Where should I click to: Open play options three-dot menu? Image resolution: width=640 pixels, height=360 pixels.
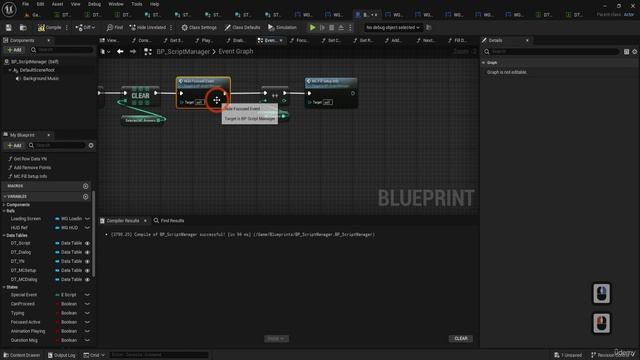(350, 28)
